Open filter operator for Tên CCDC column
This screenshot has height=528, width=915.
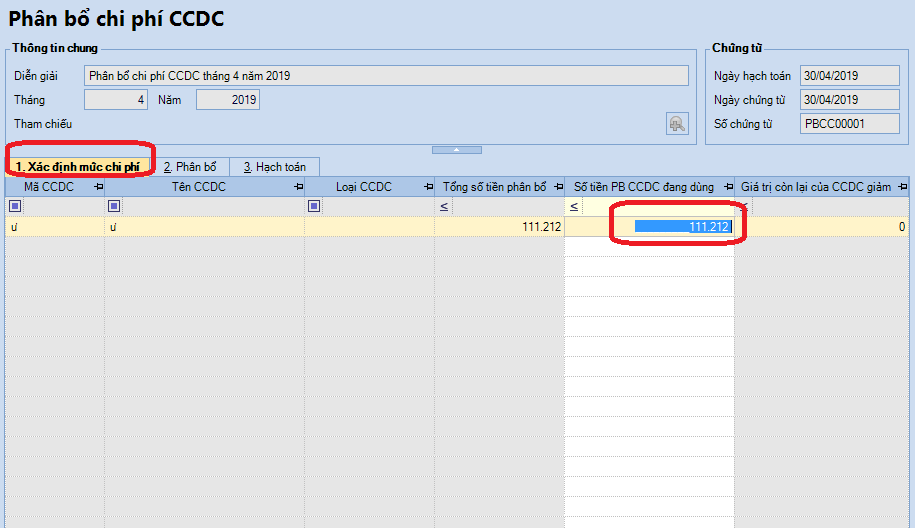coord(114,207)
